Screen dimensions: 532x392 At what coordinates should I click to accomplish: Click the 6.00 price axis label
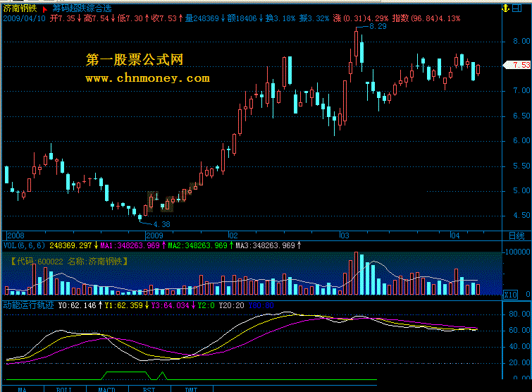tap(521, 140)
